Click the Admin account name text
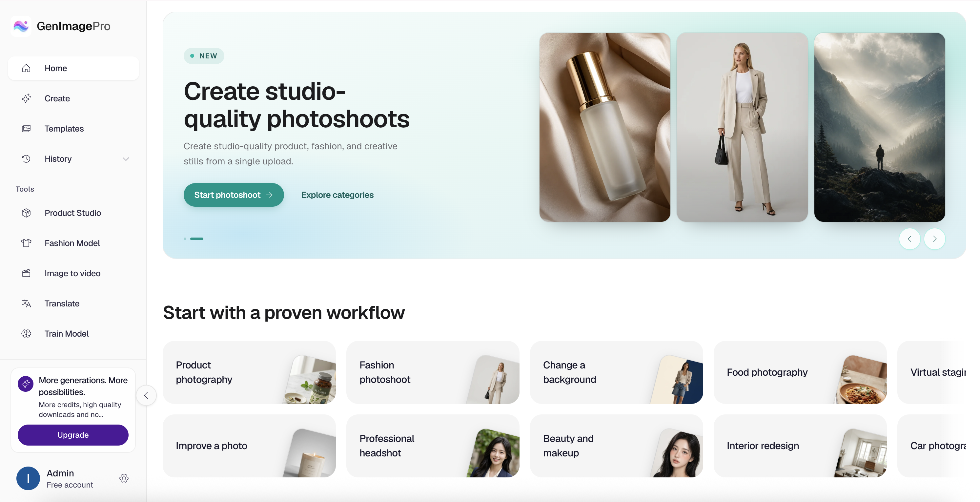The width and height of the screenshot is (980, 502). 60,473
